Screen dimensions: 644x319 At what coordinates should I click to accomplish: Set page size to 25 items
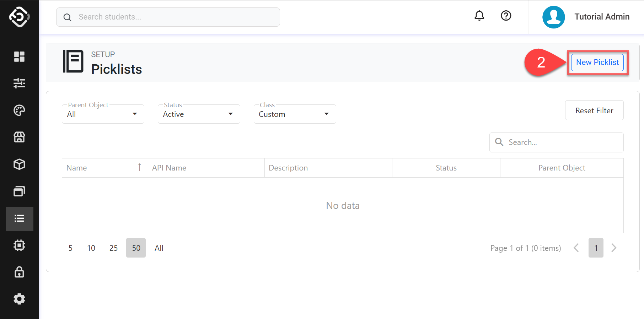(113, 248)
